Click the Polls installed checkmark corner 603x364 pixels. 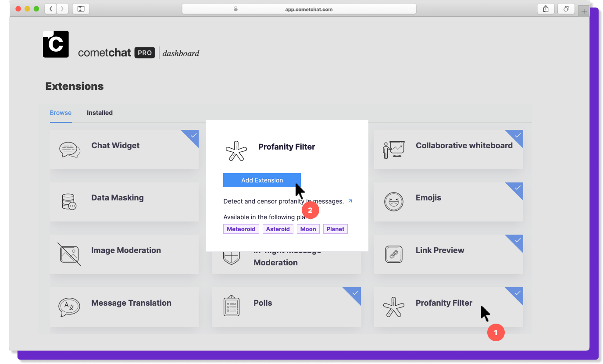(x=354, y=293)
